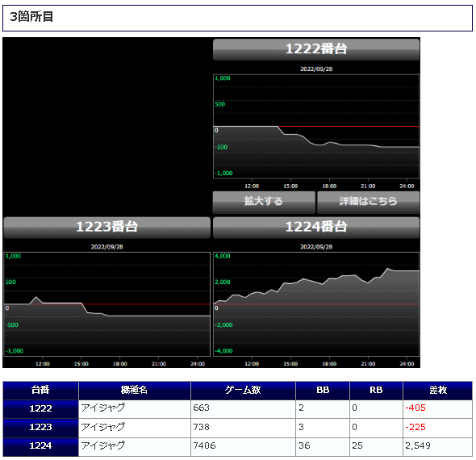Click the 1223 machine slump graph

click(106, 304)
